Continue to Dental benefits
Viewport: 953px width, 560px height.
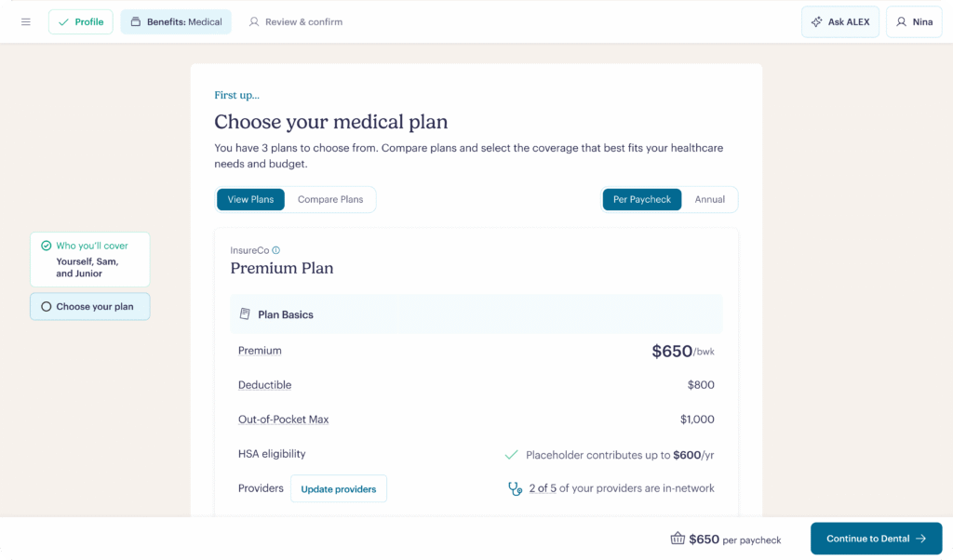point(876,538)
